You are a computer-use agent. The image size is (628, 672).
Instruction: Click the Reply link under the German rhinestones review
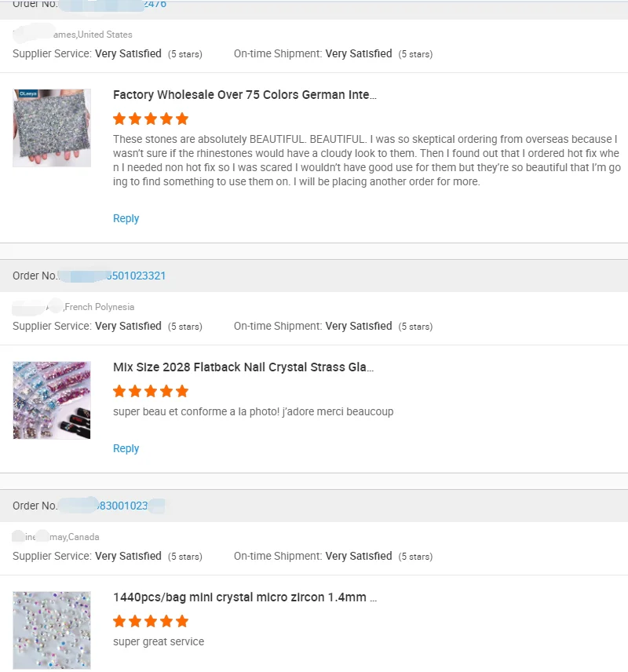tap(126, 218)
